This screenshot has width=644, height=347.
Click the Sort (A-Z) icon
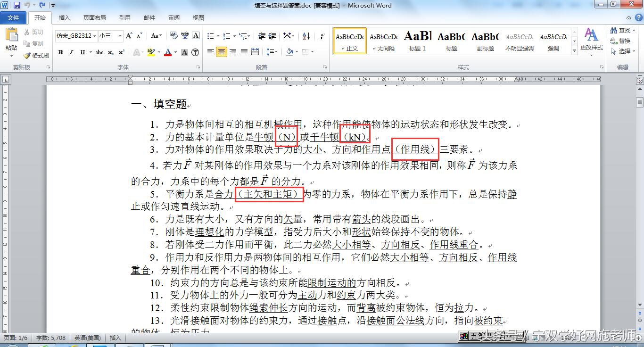pos(306,36)
